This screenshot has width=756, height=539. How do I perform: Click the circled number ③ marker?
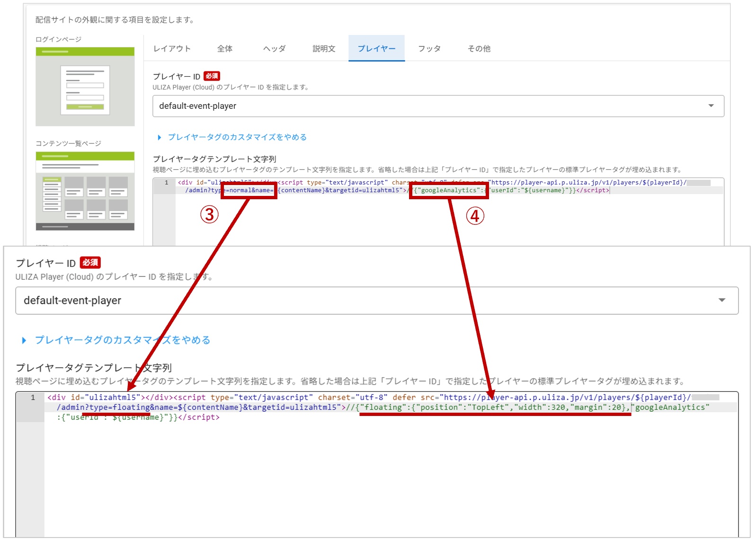(209, 214)
